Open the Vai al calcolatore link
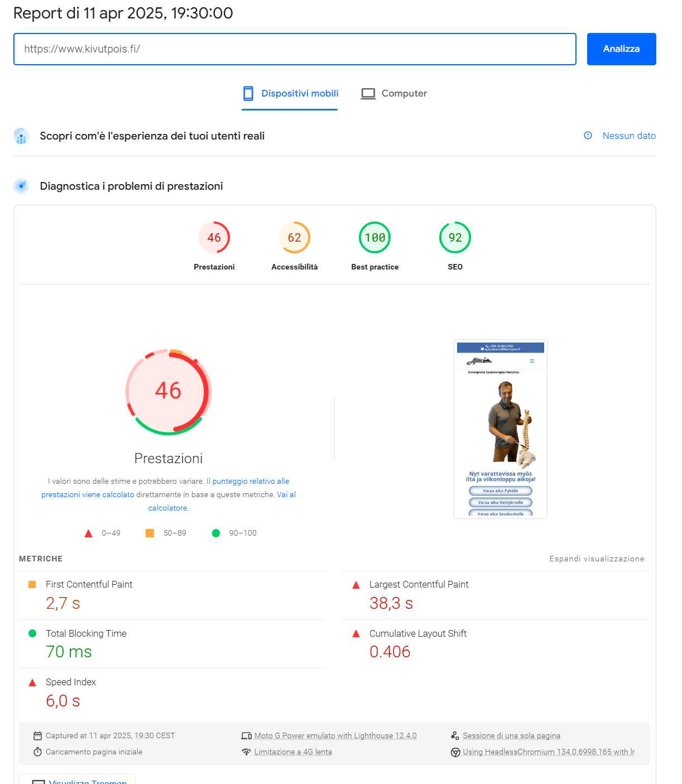The width and height of the screenshot is (682, 784). [286, 494]
